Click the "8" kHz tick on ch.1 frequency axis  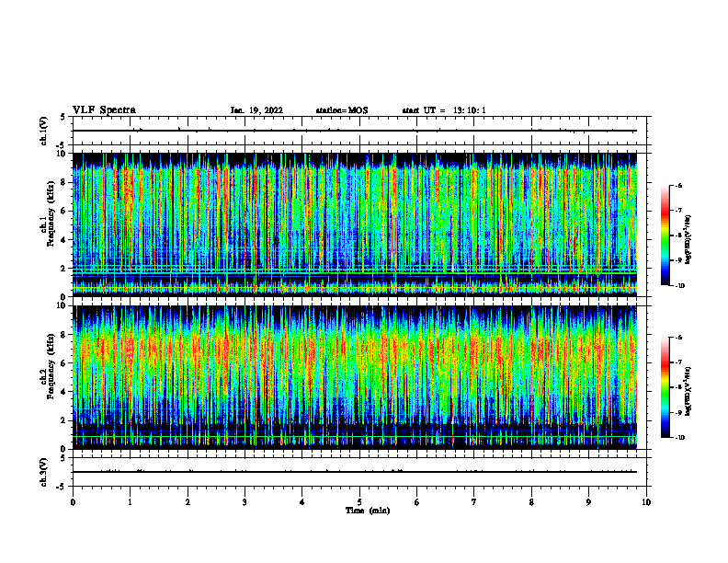[64, 182]
